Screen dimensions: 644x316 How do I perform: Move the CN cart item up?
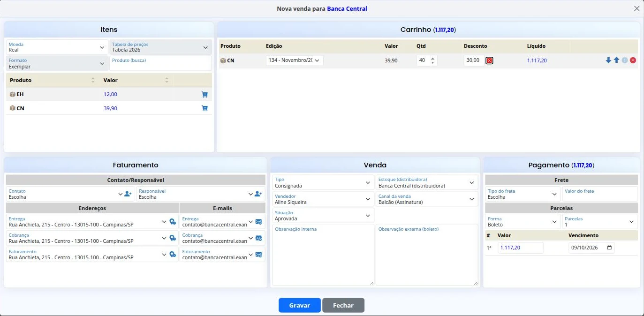click(x=616, y=60)
